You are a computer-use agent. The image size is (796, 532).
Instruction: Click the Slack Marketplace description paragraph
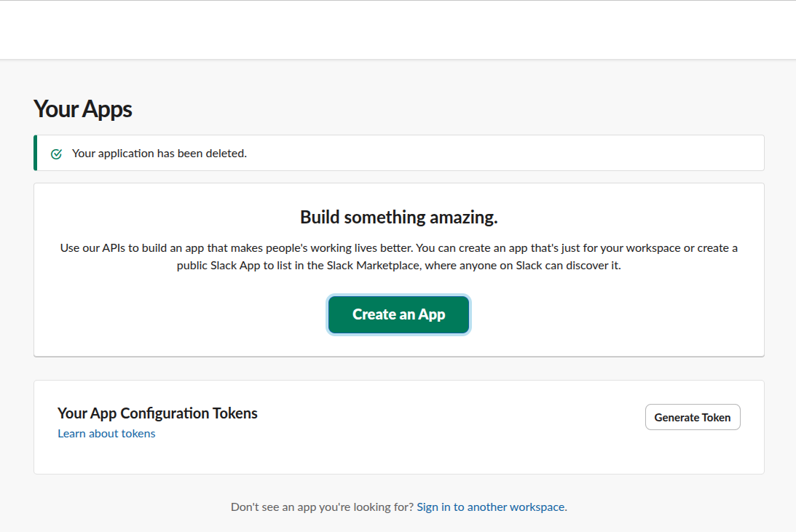click(398, 256)
